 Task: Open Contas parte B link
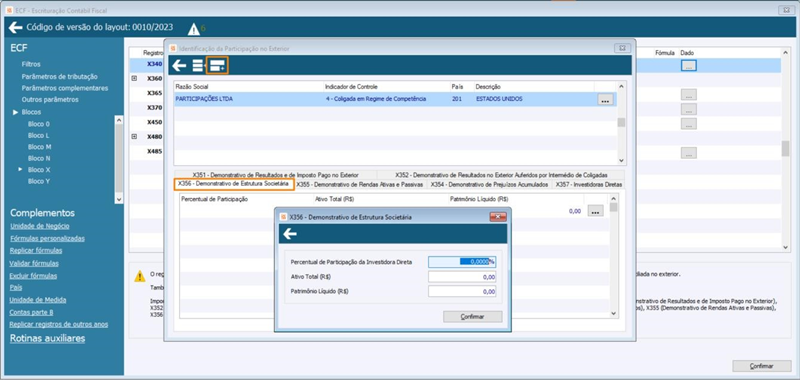31,312
